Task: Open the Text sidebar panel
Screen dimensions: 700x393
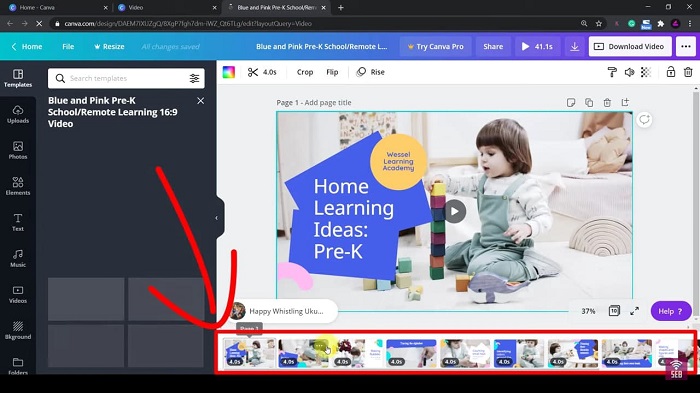Action: pos(18,222)
